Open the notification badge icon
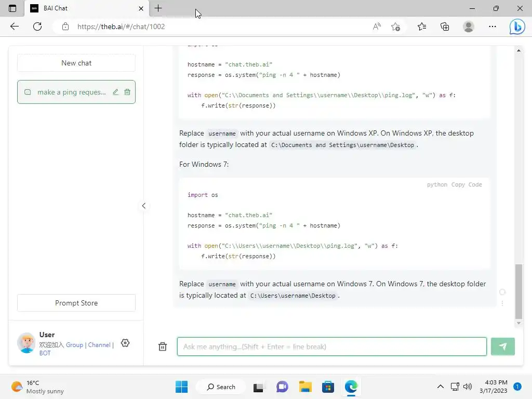Viewport: 532px width, 399px height. 517,387
